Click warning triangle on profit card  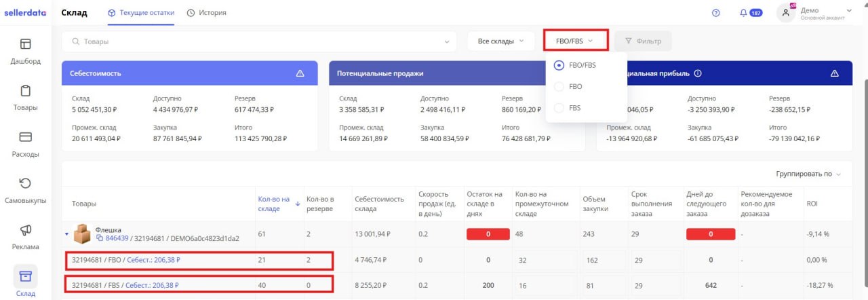click(x=835, y=73)
